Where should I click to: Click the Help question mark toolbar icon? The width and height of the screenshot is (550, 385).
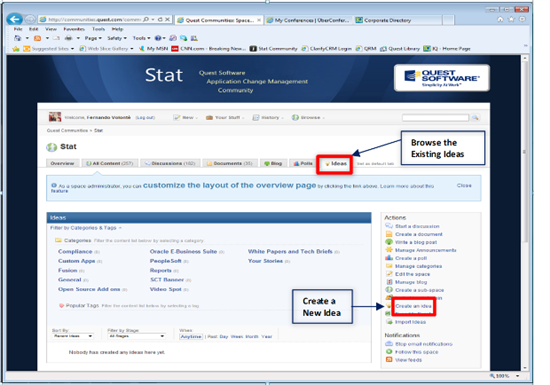pos(158,38)
